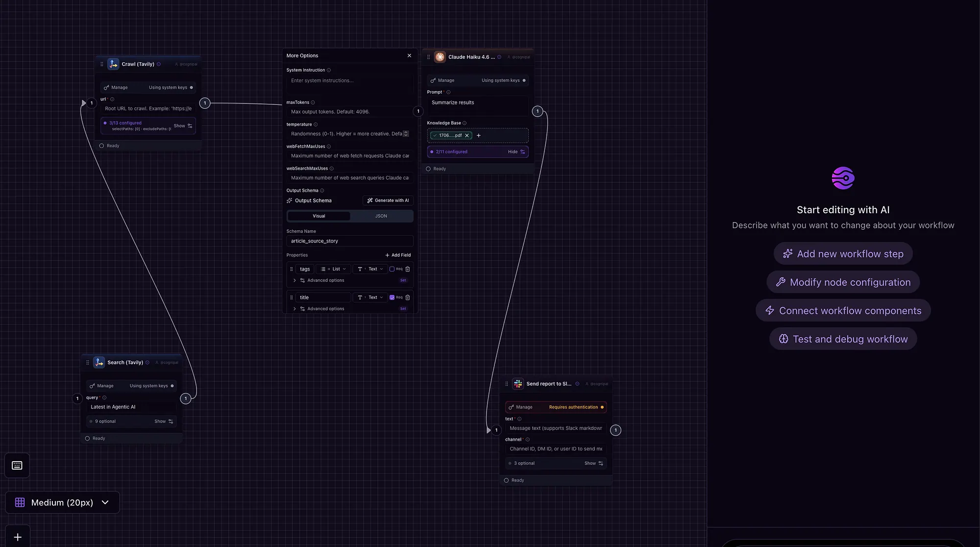Viewport: 980px width, 547px height.
Task: Click the key icon next to Manage on Claude node
Action: coord(432,80)
